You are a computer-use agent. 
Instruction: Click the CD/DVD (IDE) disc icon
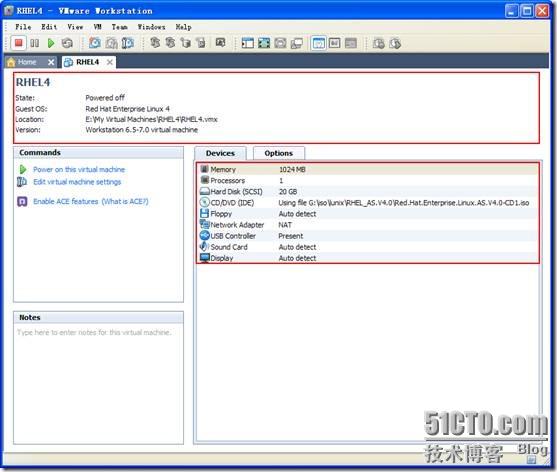tap(205, 202)
